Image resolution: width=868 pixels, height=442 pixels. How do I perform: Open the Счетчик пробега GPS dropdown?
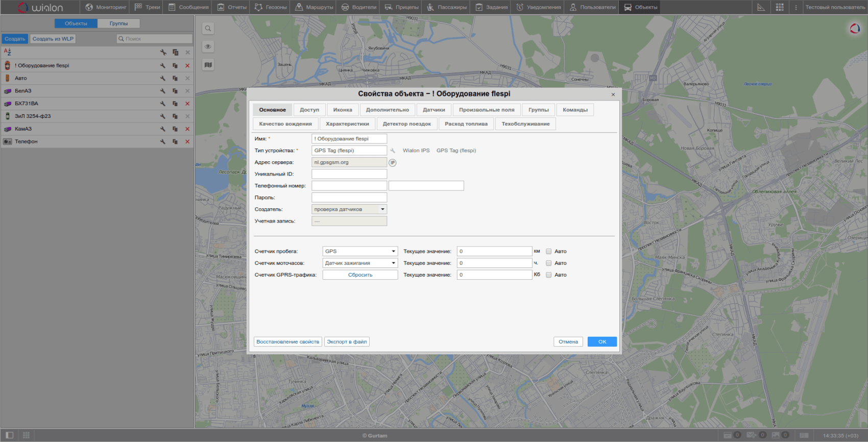tap(360, 252)
